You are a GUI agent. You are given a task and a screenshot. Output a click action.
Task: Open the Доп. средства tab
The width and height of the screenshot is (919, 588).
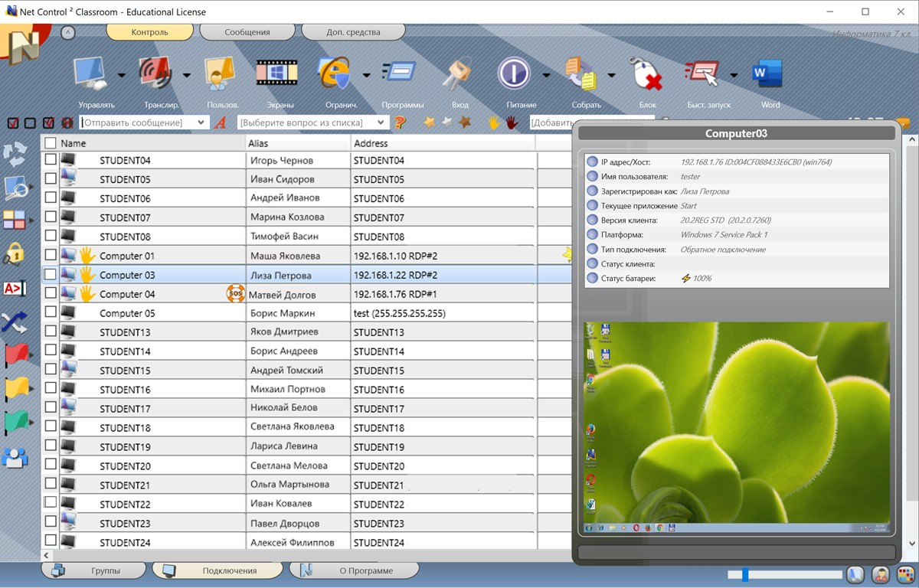353,32
